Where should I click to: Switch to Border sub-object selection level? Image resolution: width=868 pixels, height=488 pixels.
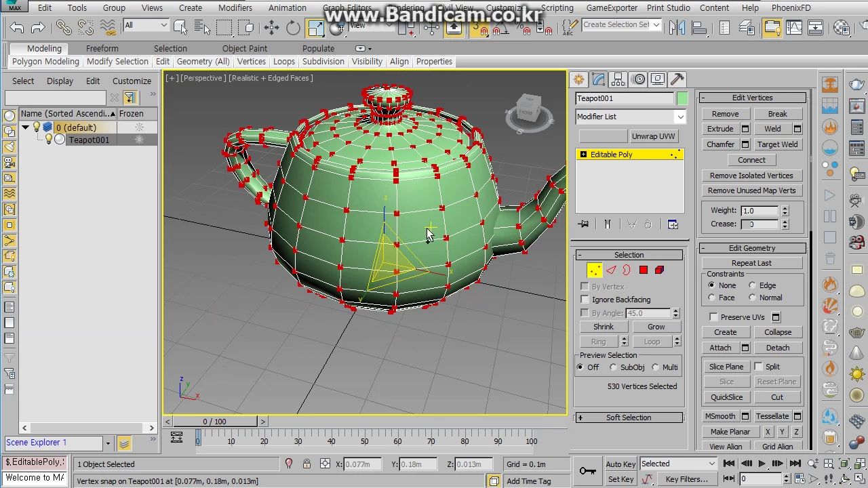point(627,270)
